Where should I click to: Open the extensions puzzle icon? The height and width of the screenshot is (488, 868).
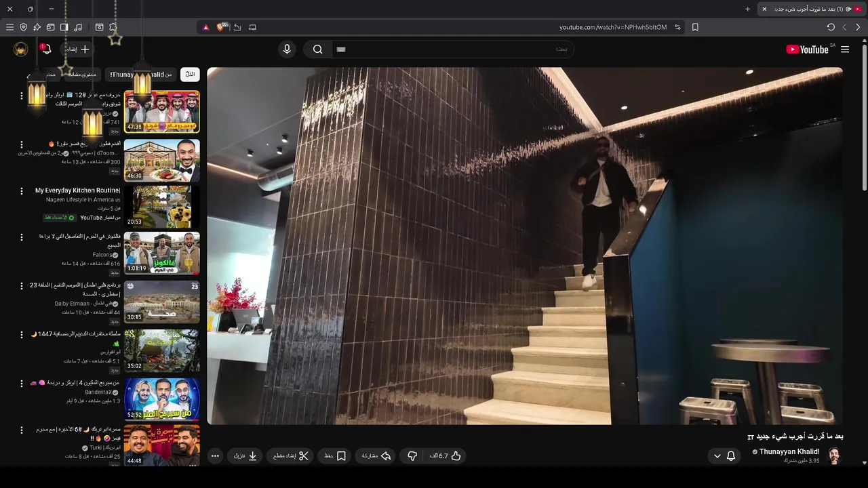point(113,27)
